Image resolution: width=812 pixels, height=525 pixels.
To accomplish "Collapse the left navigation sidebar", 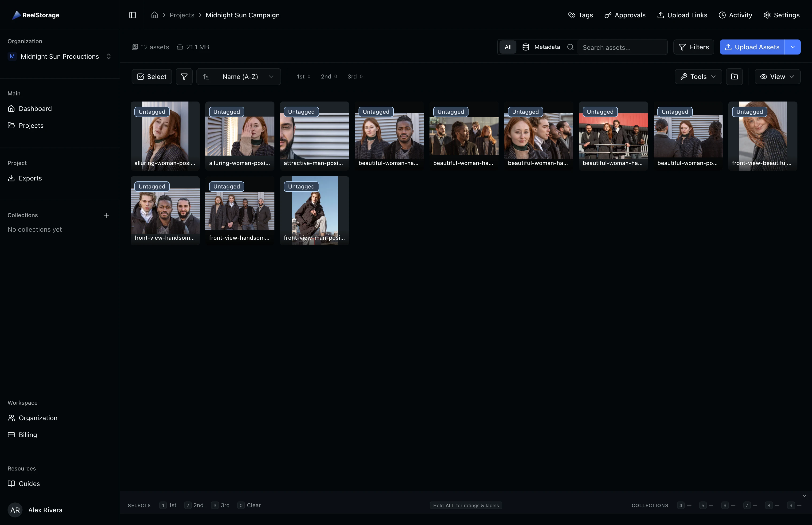I will pyautogui.click(x=132, y=15).
